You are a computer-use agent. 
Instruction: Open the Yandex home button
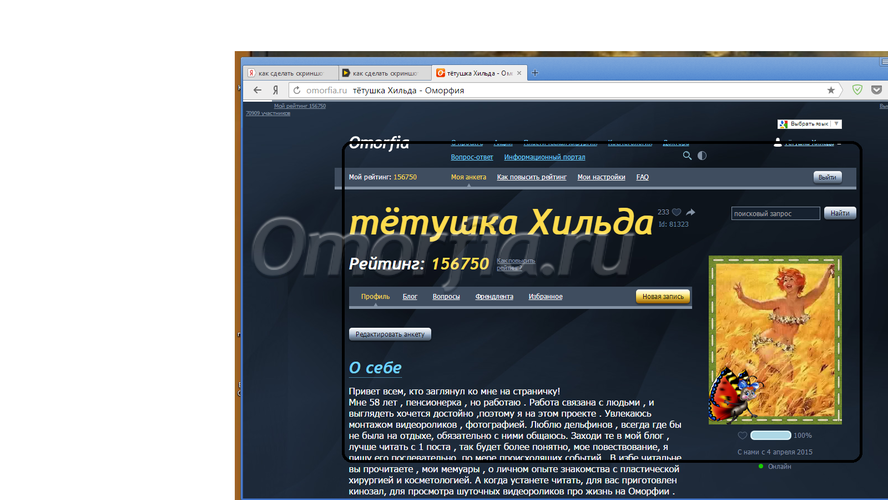click(x=276, y=90)
